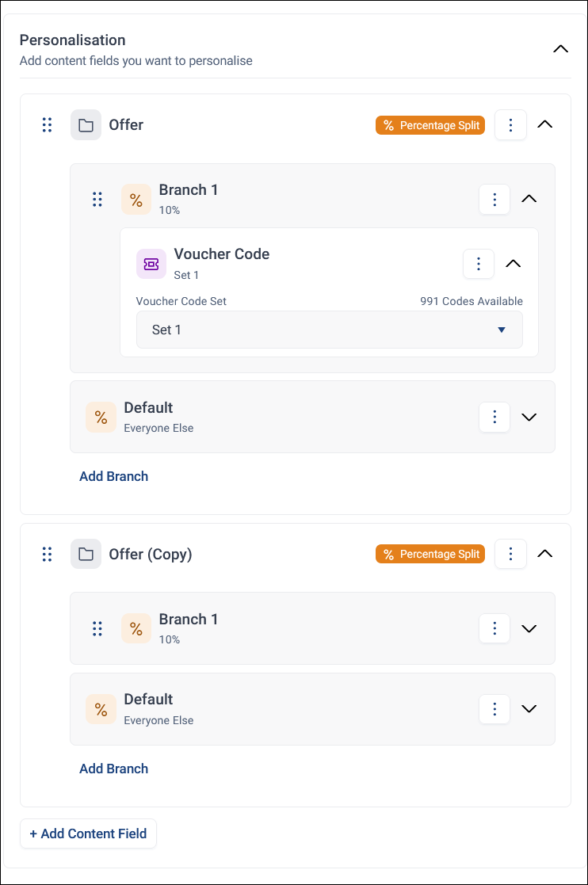Collapse the Voucher Code panel
The height and width of the screenshot is (885, 588).
pos(513,264)
